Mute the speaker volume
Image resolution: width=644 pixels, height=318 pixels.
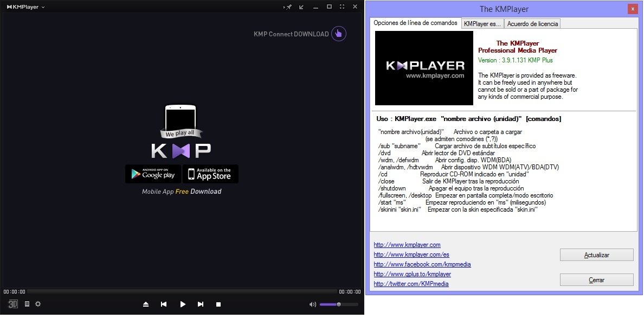[313, 304]
